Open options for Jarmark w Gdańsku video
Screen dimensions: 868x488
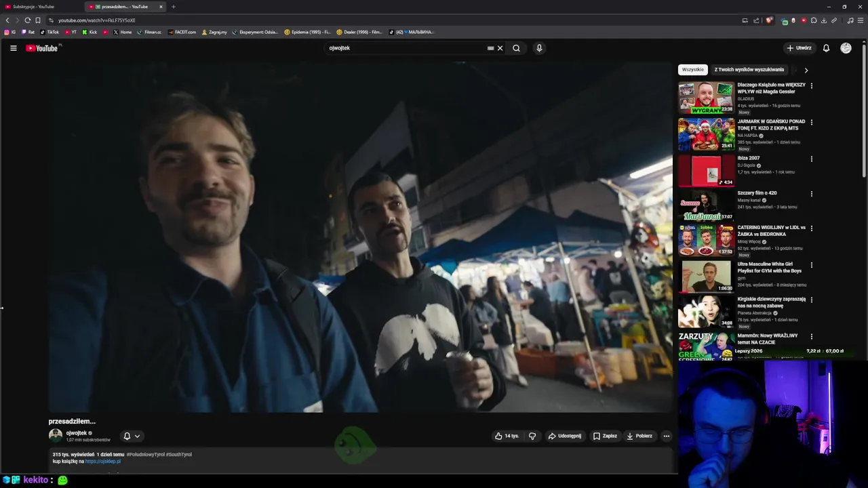(x=811, y=123)
